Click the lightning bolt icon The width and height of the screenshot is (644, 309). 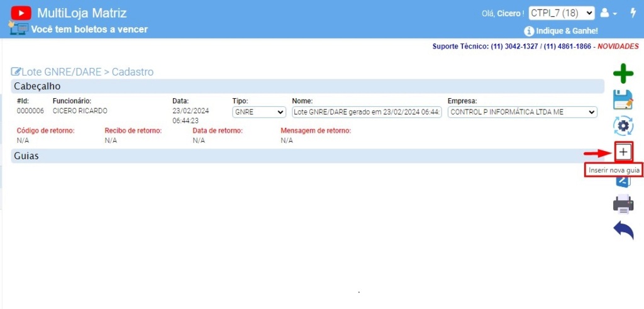coord(633,13)
